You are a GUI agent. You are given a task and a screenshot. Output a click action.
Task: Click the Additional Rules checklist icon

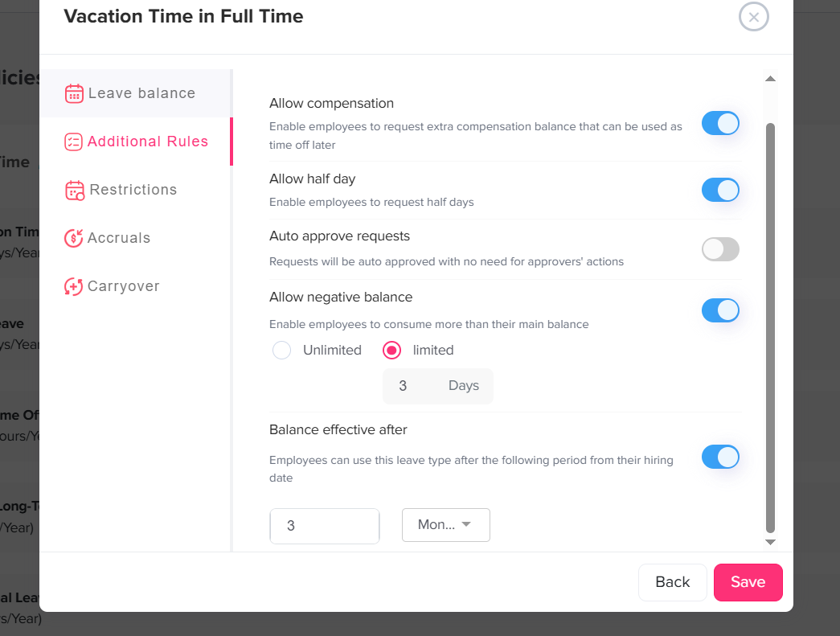pos(73,142)
